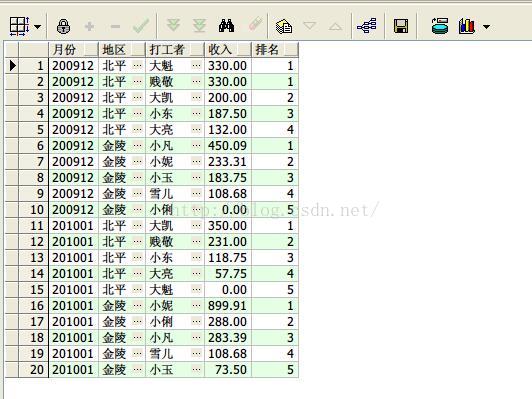Click the insert record plus icon
The image size is (532, 399).
pos(89,26)
